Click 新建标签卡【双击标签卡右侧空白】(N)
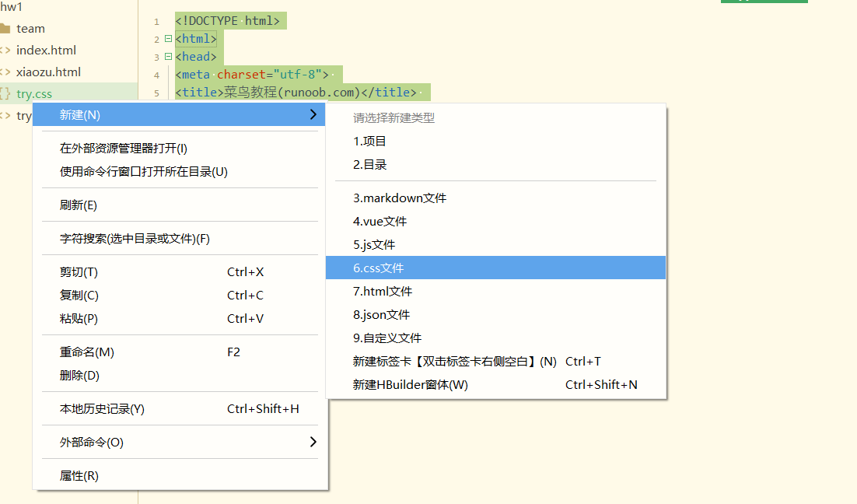The height and width of the screenshot is (504, 857). (x=455, y=362)
